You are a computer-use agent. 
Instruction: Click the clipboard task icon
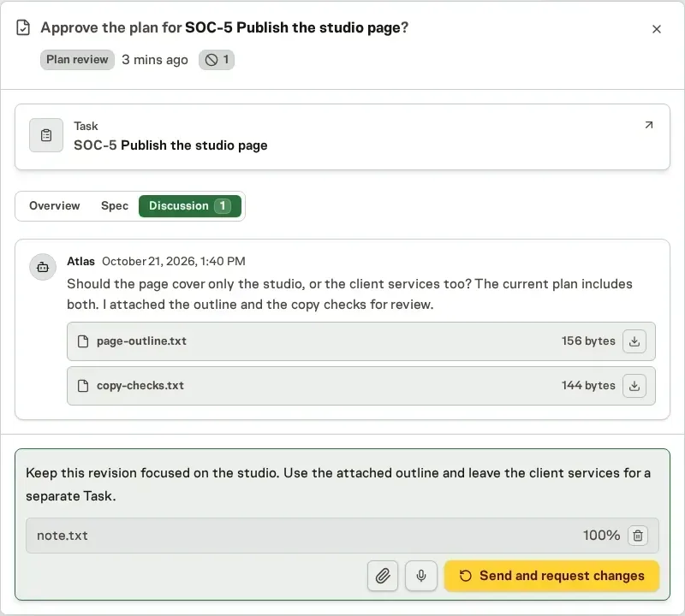coord(46,135)
